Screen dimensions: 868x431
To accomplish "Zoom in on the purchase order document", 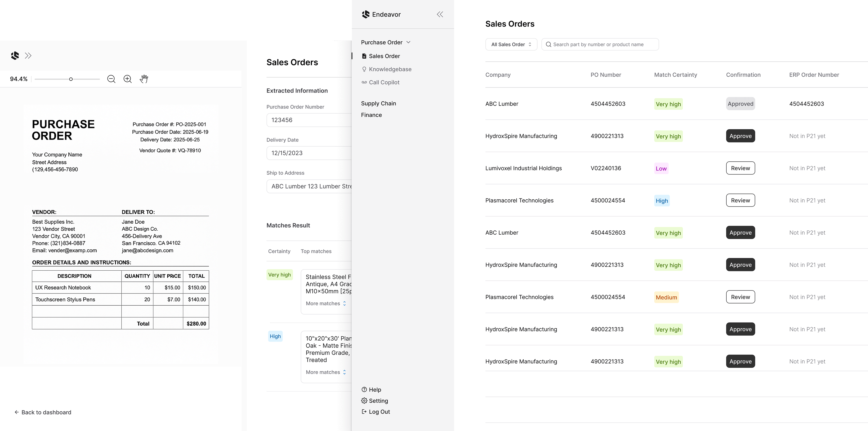I will [x=127, y=79].
